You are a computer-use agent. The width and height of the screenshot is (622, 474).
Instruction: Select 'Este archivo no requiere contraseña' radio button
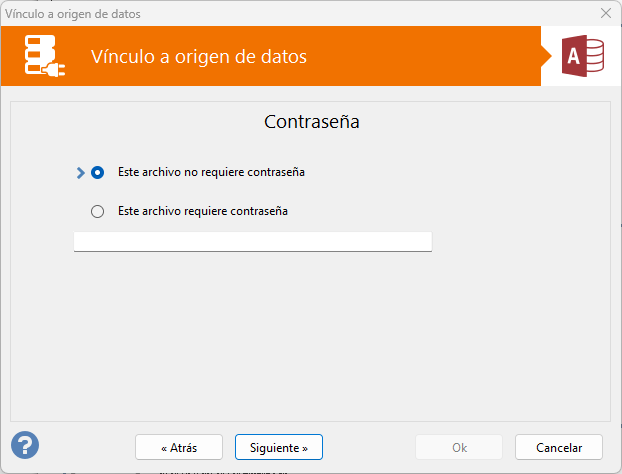(97, 172)
